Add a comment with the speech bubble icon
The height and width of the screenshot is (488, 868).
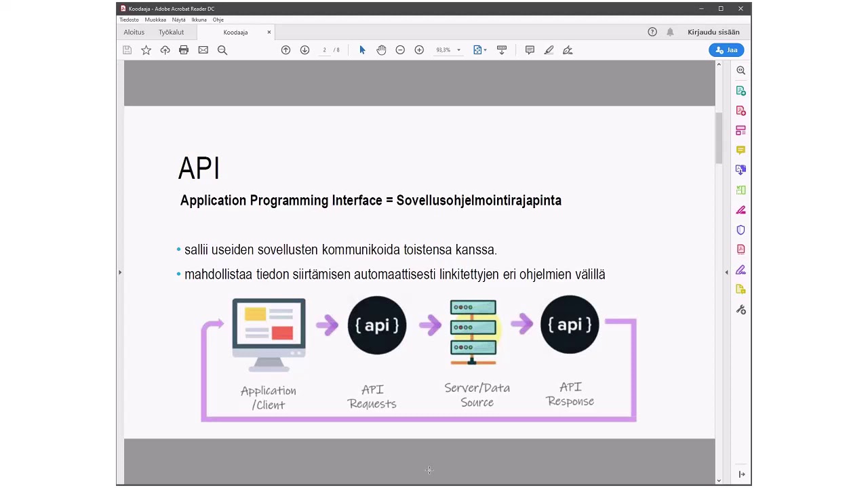(530, 50)
